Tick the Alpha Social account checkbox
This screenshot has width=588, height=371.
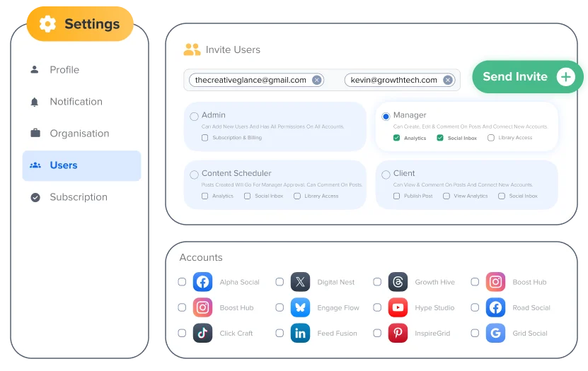point(182,282)
